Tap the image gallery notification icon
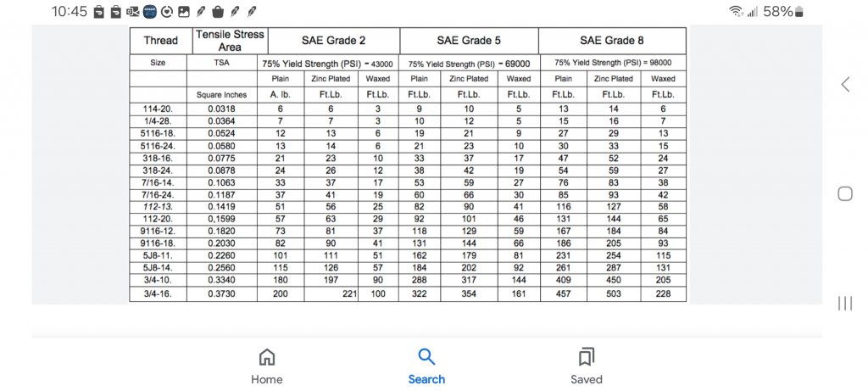 [184, 12]
